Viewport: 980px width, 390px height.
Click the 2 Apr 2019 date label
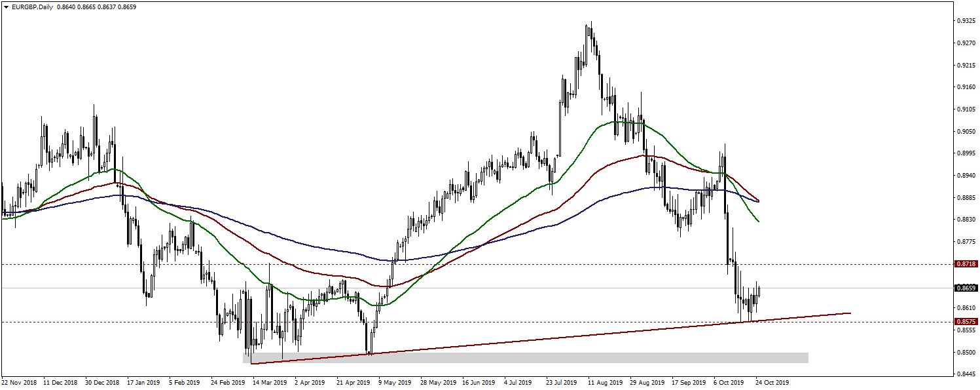tap(310, 382)
